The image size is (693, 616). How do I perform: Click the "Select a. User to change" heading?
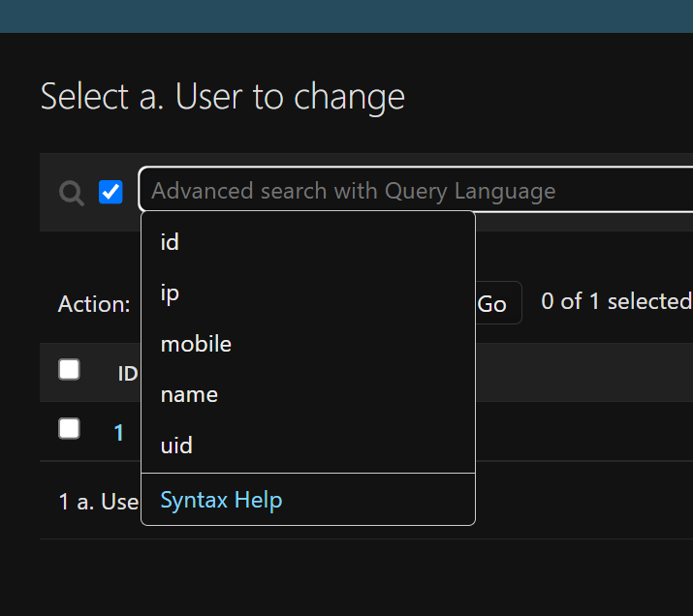click(x=223, y=97)
